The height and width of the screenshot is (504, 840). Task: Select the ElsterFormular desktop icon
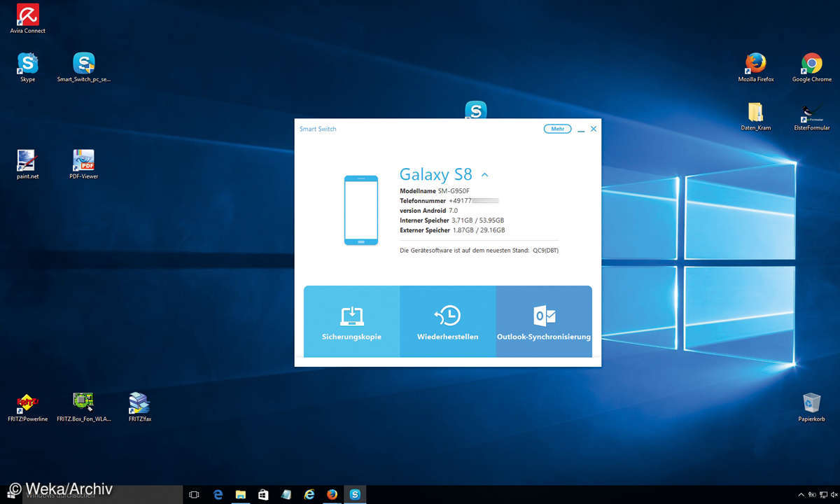point(812,116)
